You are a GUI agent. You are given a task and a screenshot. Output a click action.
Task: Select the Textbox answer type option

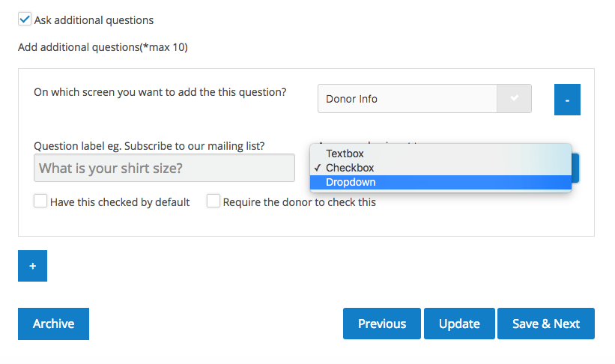click(345, 154)
